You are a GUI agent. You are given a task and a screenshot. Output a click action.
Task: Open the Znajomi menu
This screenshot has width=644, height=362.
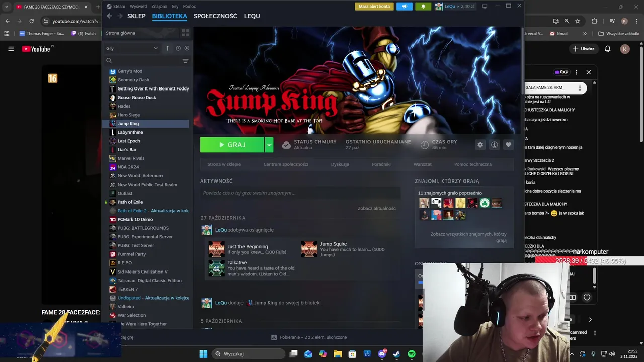(x=159, y=6)
